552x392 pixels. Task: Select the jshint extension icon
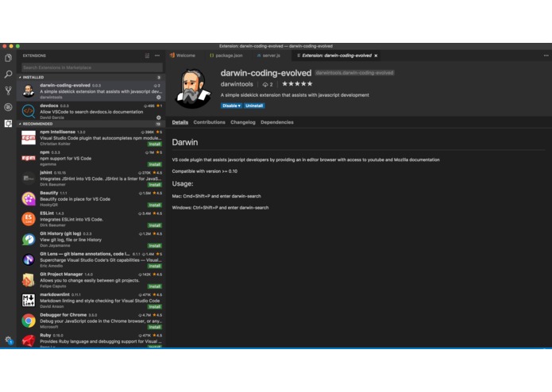(29, 179)
